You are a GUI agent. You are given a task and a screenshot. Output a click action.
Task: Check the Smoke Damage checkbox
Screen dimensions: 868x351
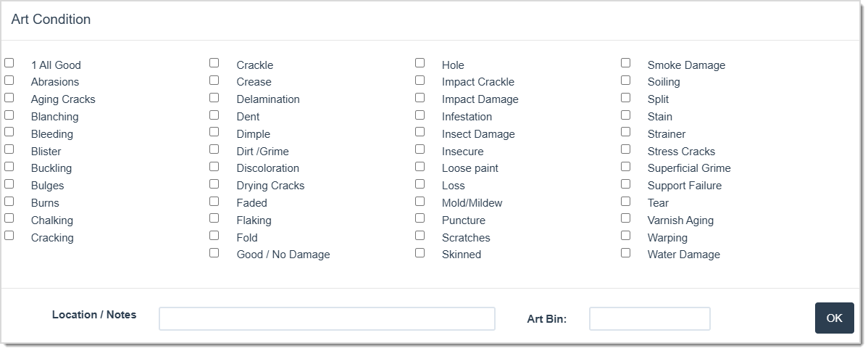625,63
